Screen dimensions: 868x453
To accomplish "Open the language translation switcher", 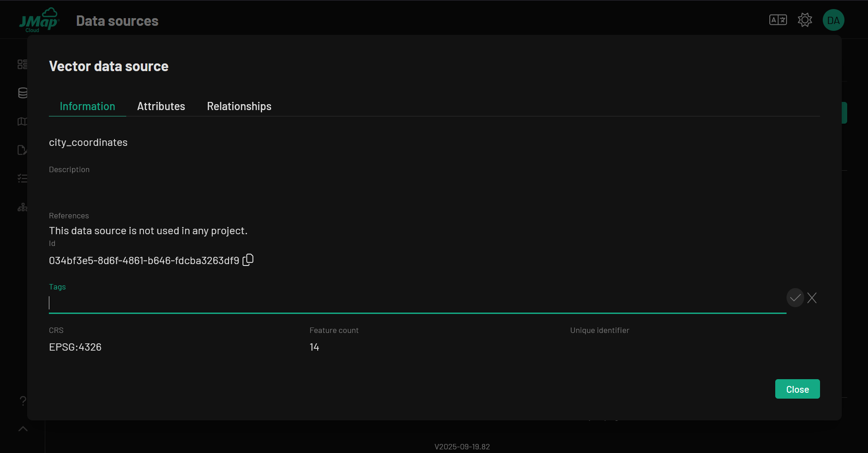I will pos(778,20).
